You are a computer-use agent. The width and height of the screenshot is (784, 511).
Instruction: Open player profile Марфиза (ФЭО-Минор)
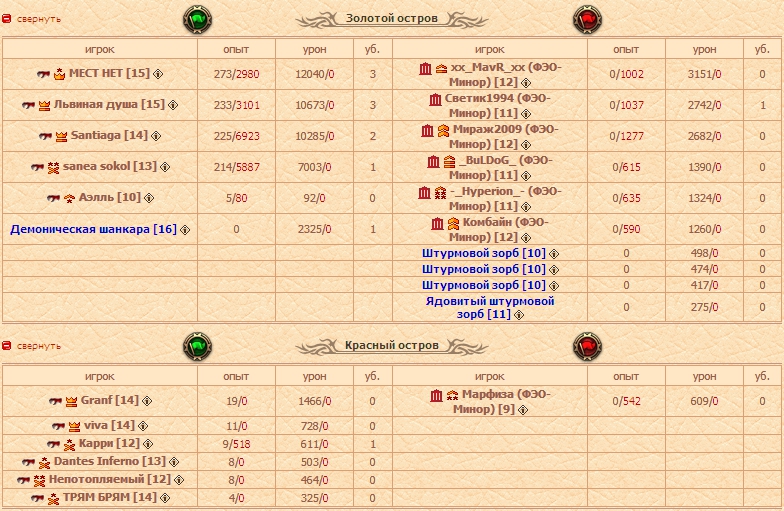point(502,402)
